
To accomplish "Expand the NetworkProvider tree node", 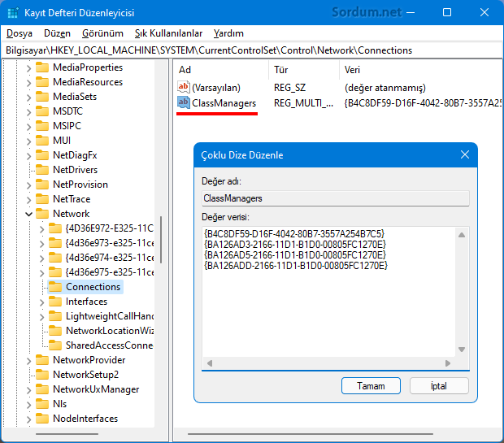I will click(x=29, y=360).
